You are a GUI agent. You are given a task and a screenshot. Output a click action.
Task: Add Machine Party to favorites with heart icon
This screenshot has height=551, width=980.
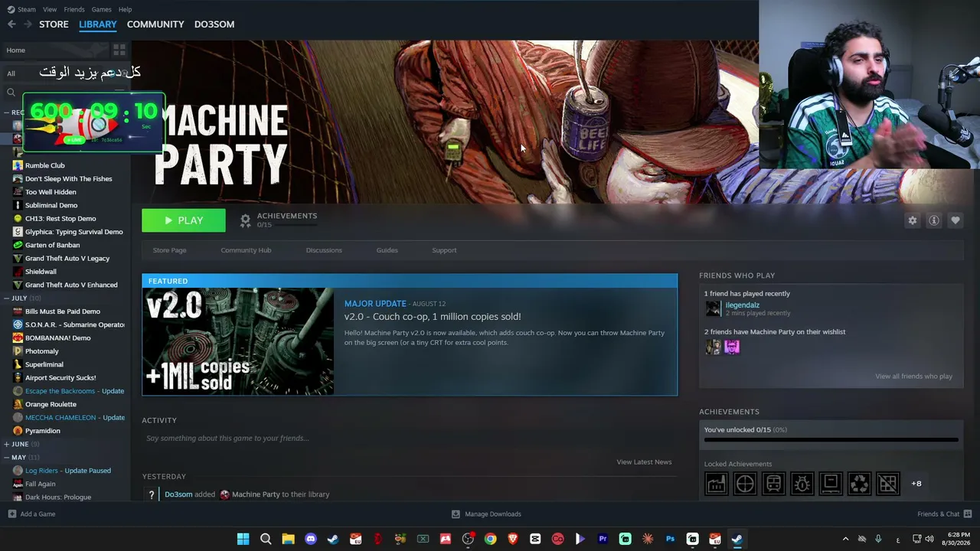tap(955, 220)
